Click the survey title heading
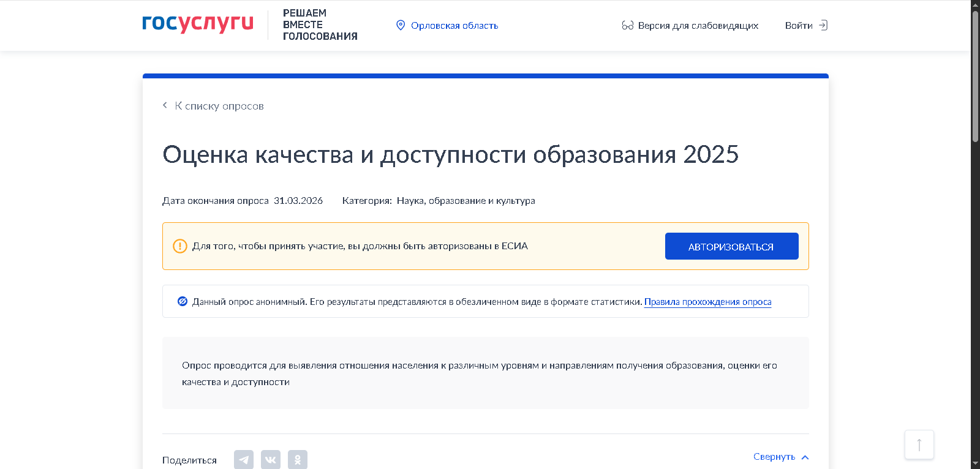The width and height of the screenshot is (980, 469). point(450,154)
